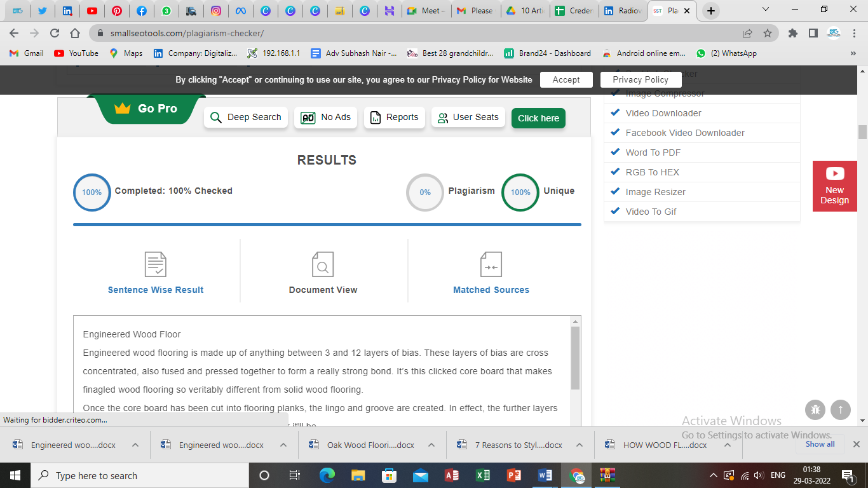Open Task View on the taskbar

[295, 475]
